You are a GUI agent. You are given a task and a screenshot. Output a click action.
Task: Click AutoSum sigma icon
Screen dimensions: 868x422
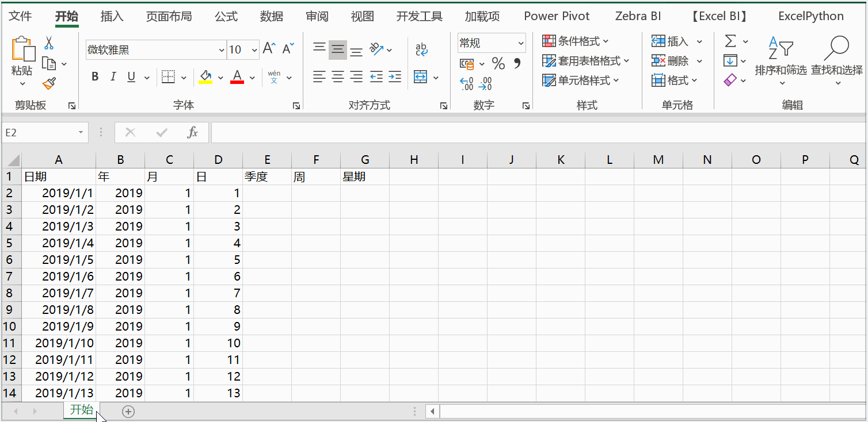click(730, 41)
